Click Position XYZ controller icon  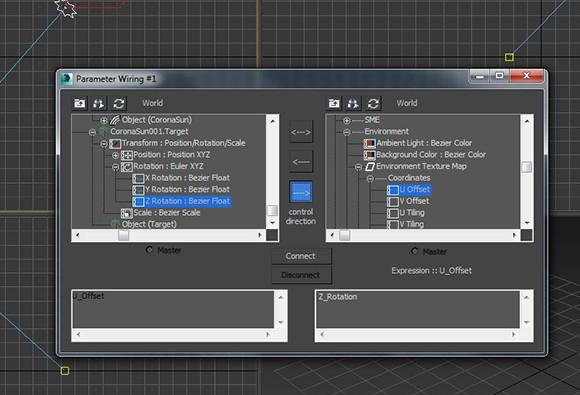(x=127, y=155)
